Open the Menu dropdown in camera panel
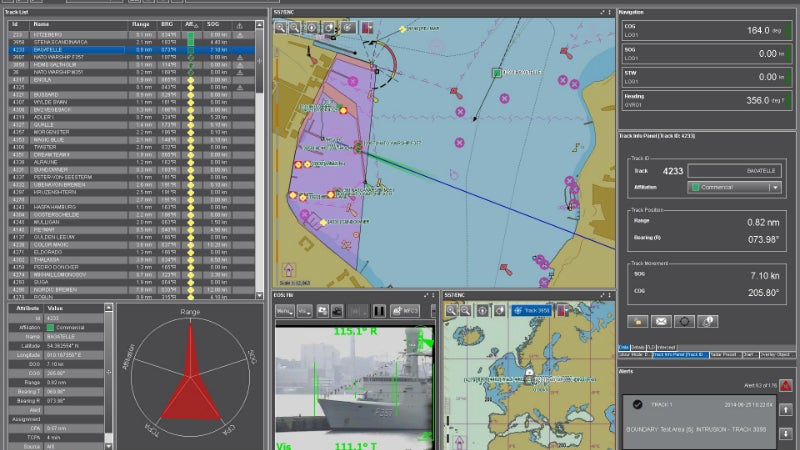This screenshot has width=800, height=450. click(285, 312)
